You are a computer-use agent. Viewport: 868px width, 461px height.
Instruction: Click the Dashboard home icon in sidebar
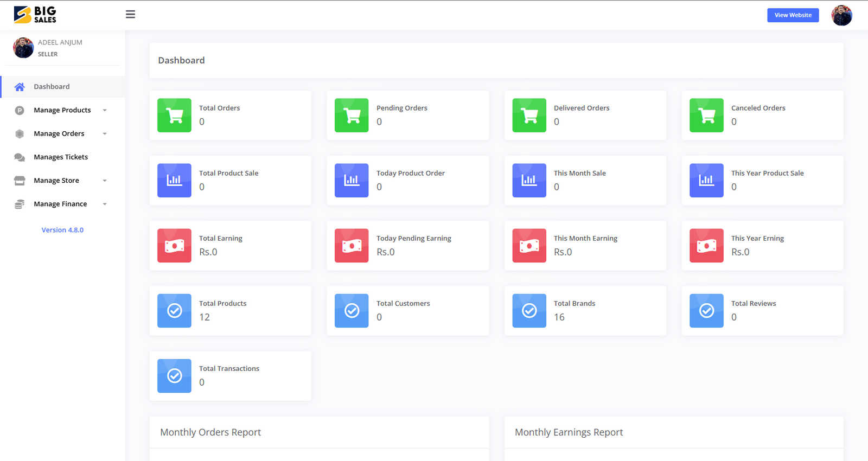tap(20, 87)
